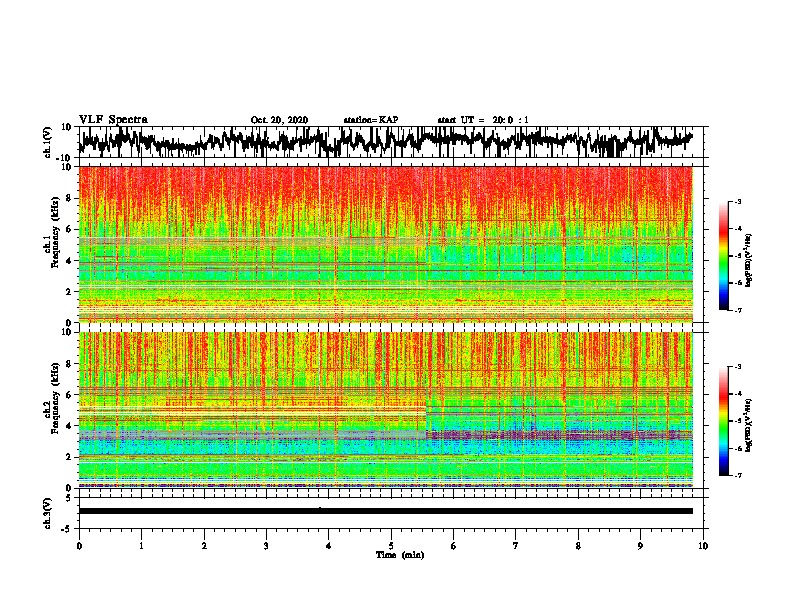The width and height of the screenshot is (792, 612).
Task: Click the ch.2 "Frequency (kHz)" axis label
Action: 56,398
